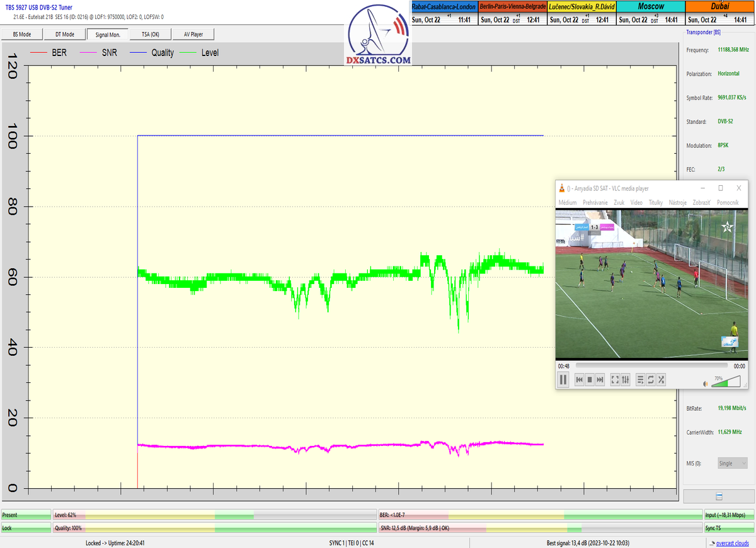The height and width of the screenshot is (548, 756).
Task: Open VLC extended settings equalizer icon
Action: click(x=625, y=379)
